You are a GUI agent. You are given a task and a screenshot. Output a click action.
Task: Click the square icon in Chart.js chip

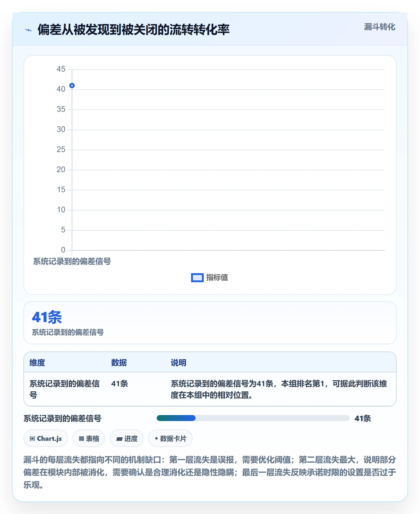[32, 439]
